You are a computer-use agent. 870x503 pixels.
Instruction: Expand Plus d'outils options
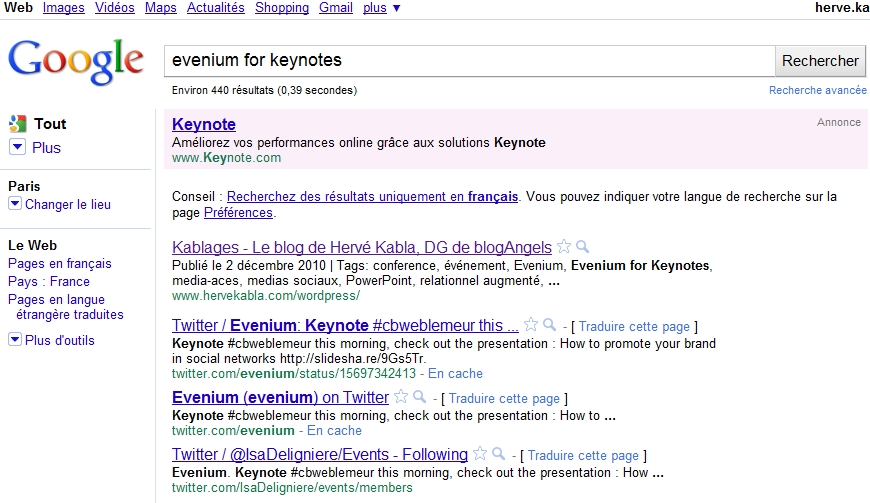tap(15, 339)
